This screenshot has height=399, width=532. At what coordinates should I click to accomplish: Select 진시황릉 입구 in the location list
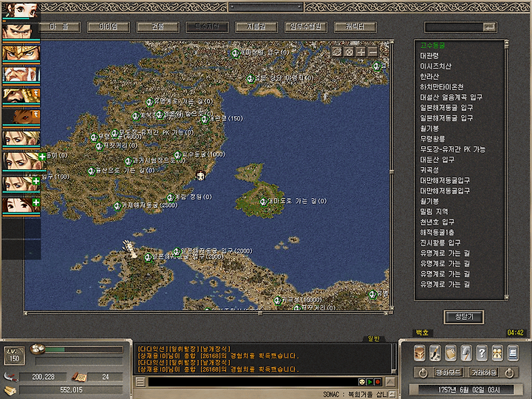[x=440, y=242]
